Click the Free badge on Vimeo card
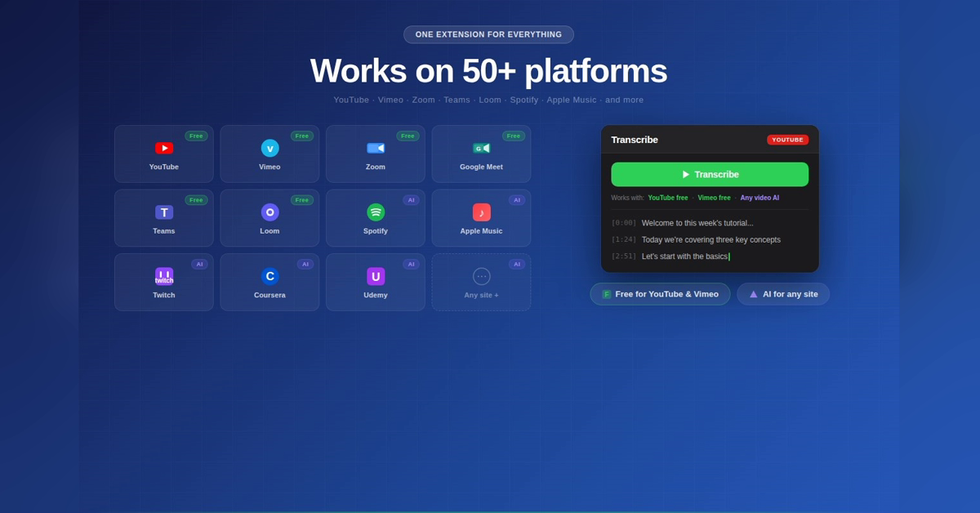980x513 pixels. pyautogui.click(x=302, y=136)
